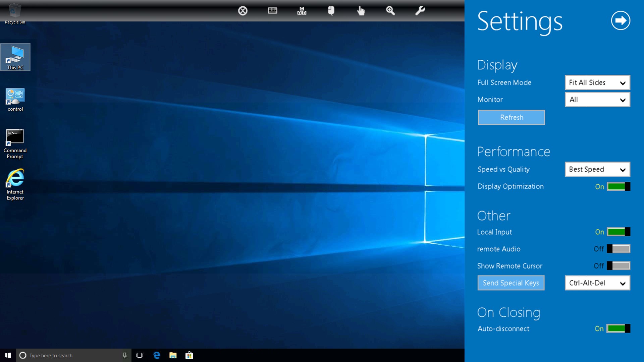Select the touch hand pointer icon
This screenshot has height=362, width=644.
click(361, 11)
